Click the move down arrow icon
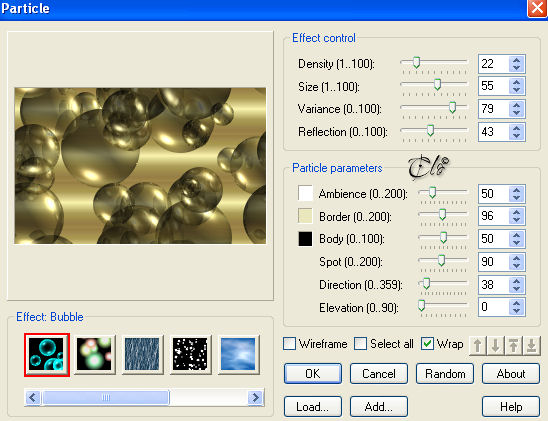Image resolution: width=548 pixels, height=421 pixels. pos(495,346)
